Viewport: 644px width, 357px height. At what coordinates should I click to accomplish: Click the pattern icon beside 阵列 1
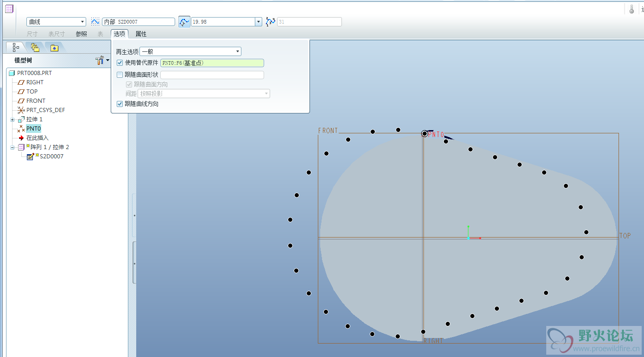pyautogui.click(x=21, y=147)
